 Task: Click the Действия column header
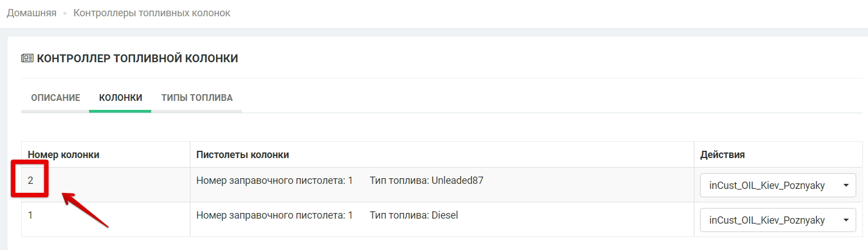722,155
